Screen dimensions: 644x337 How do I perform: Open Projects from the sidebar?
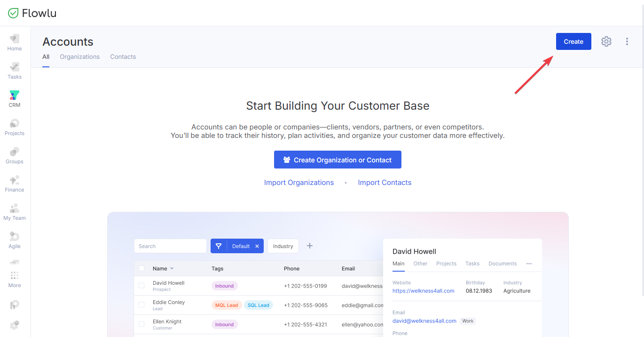(x=15, y=124)
